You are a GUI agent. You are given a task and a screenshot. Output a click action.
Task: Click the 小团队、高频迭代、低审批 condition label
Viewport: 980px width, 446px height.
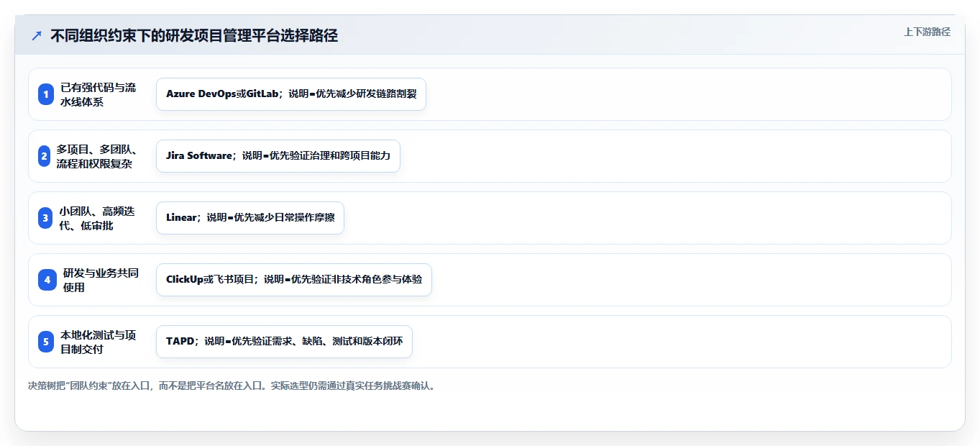tap(97, 218)
